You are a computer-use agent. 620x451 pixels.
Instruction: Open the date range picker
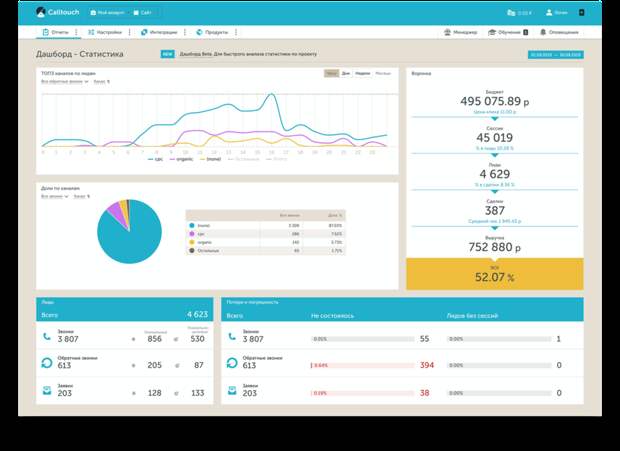click(555, 55)
